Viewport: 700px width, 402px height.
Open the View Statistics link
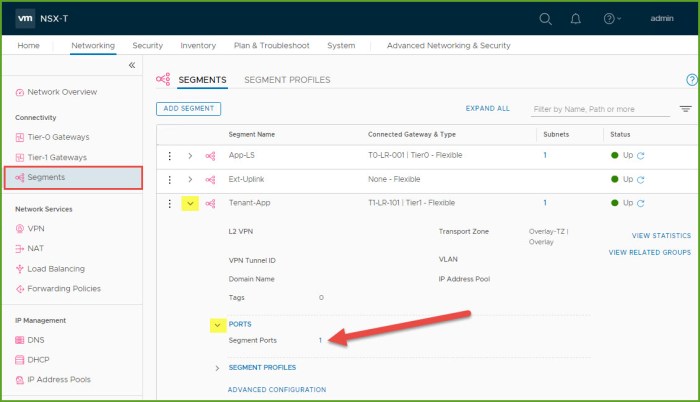point(661,236)
